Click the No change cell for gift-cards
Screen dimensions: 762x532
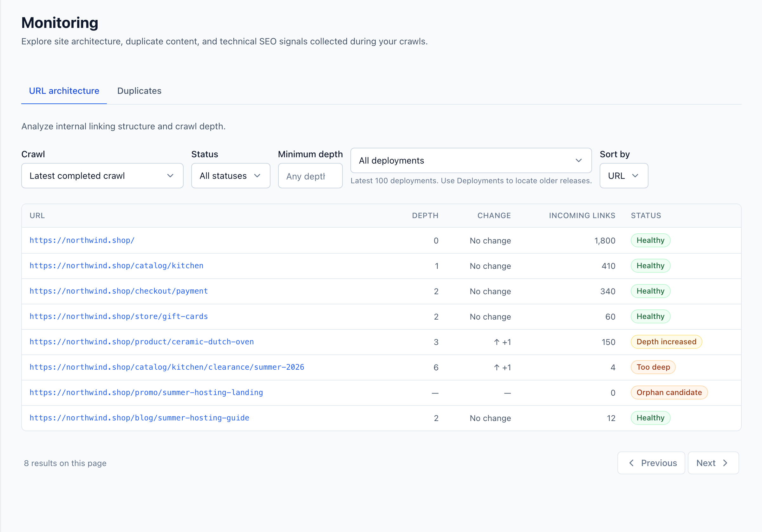[490, 317]
